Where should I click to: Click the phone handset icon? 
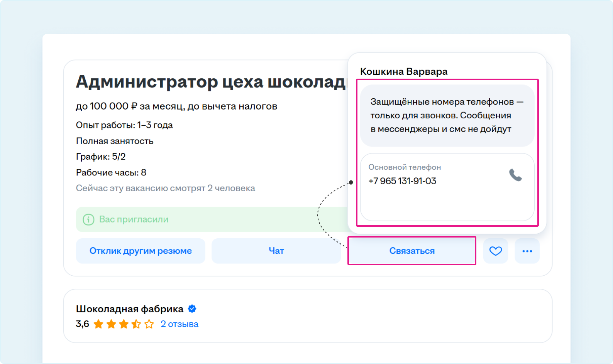tap(515, 175)
